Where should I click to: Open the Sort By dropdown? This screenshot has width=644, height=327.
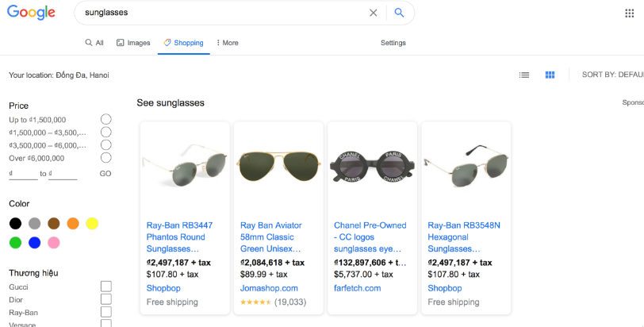(612, 75)
